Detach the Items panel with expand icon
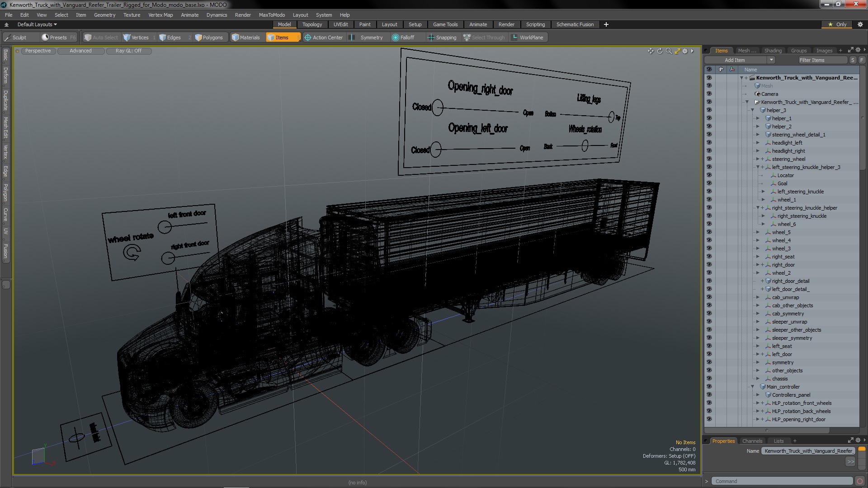The image size is (868, 488). 850,50
